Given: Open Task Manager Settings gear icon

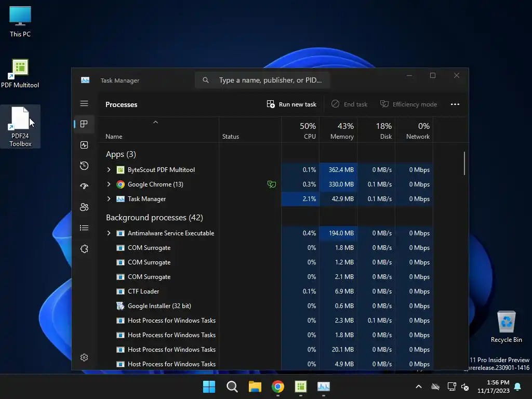Looking at the screenshot, I should coord(84,357).
